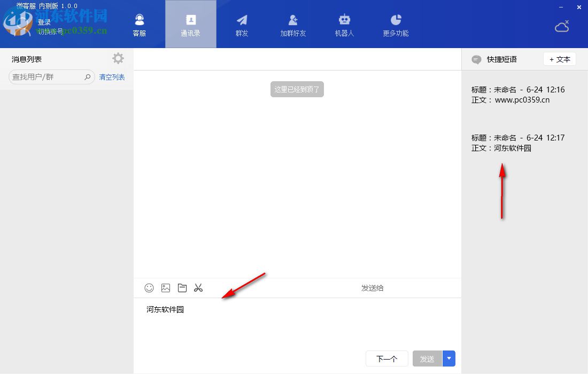Click the magnifier icon in the search box

click(87, 77)
